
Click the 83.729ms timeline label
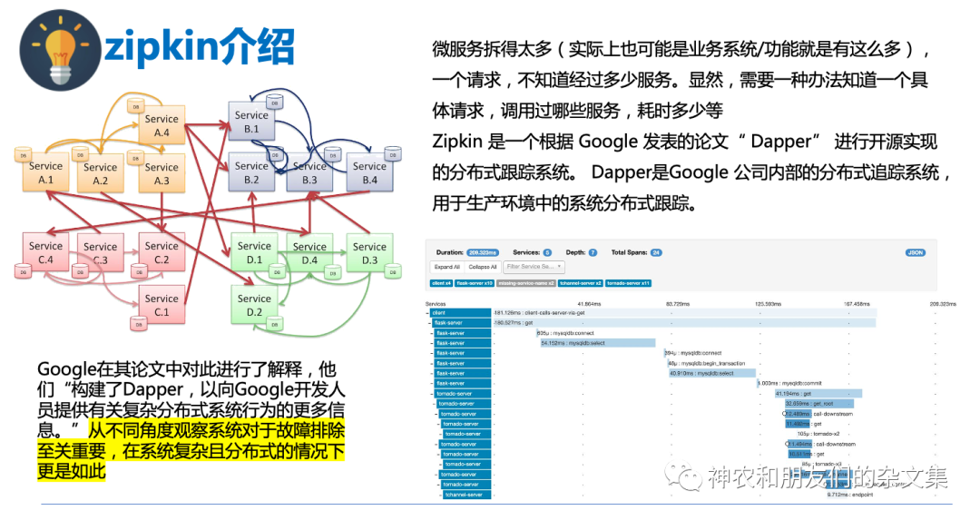pyautogui.click(x=678, y=304)
